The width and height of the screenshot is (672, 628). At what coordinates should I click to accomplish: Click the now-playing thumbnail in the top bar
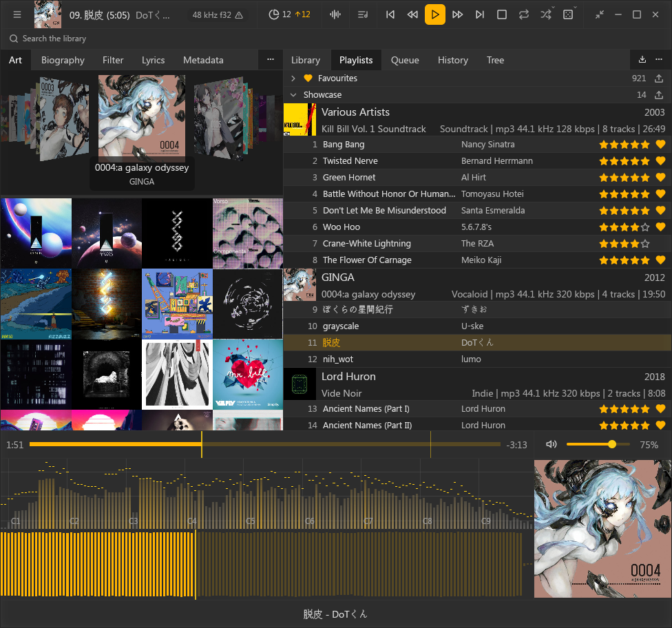[x=48, y=14]
